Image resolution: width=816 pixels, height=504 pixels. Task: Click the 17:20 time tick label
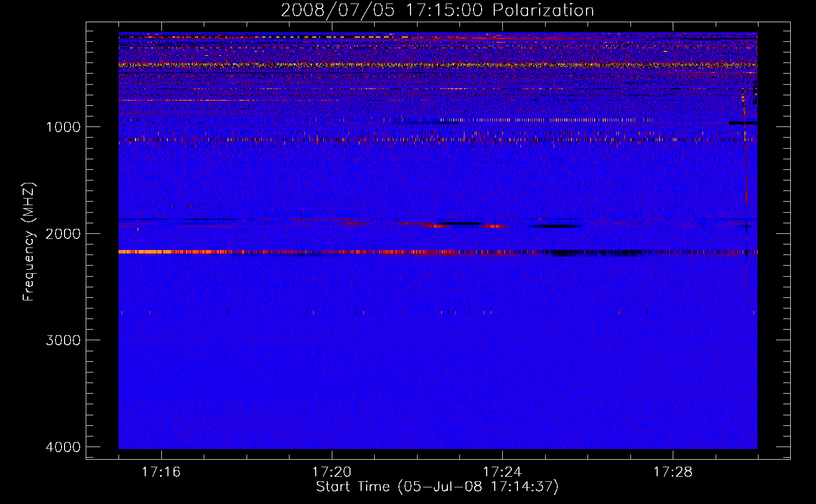pos(332,472)
